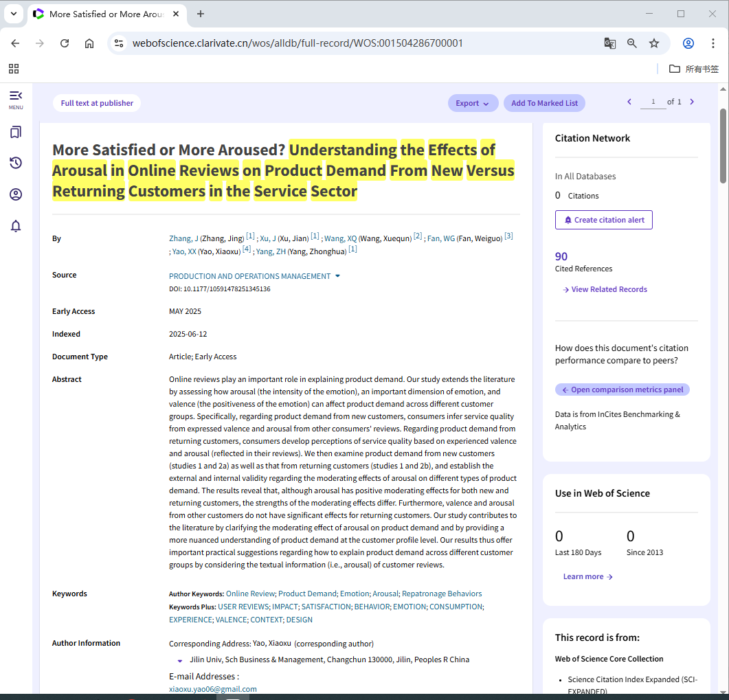Go to the next record arrow
The height and width of the screenshot is (700, 729).
pos(692,102)
